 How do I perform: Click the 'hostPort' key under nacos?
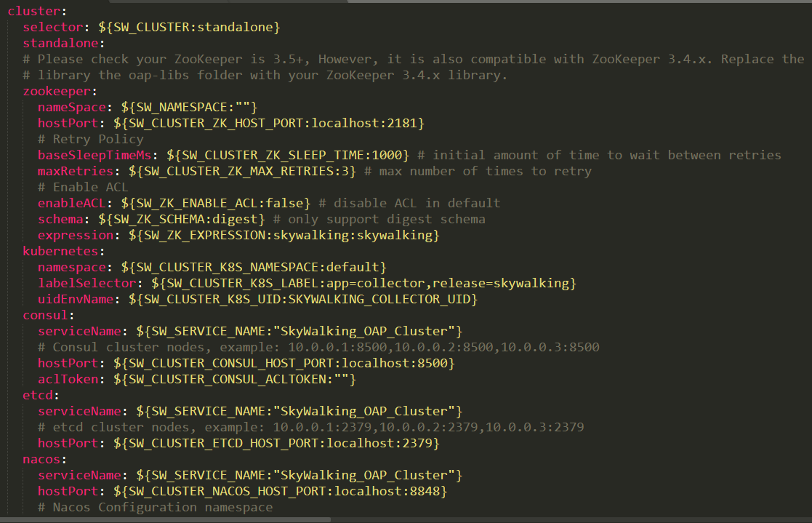point(68,492)
